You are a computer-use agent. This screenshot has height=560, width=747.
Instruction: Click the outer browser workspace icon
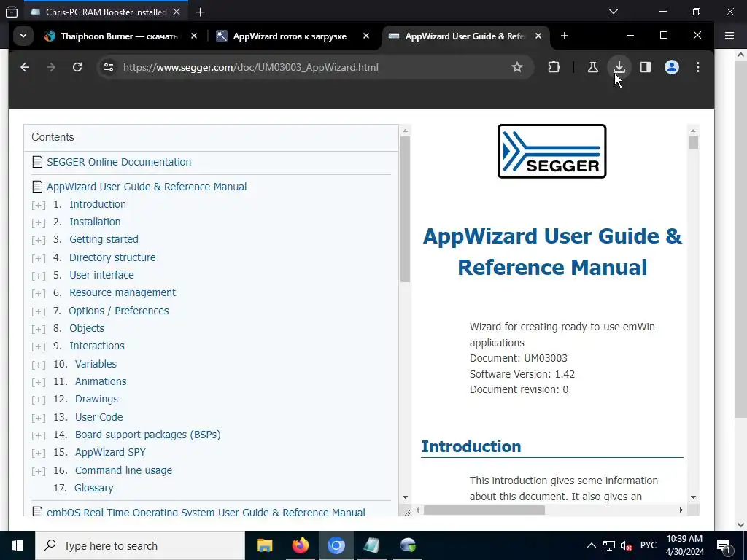click(12, 12)
